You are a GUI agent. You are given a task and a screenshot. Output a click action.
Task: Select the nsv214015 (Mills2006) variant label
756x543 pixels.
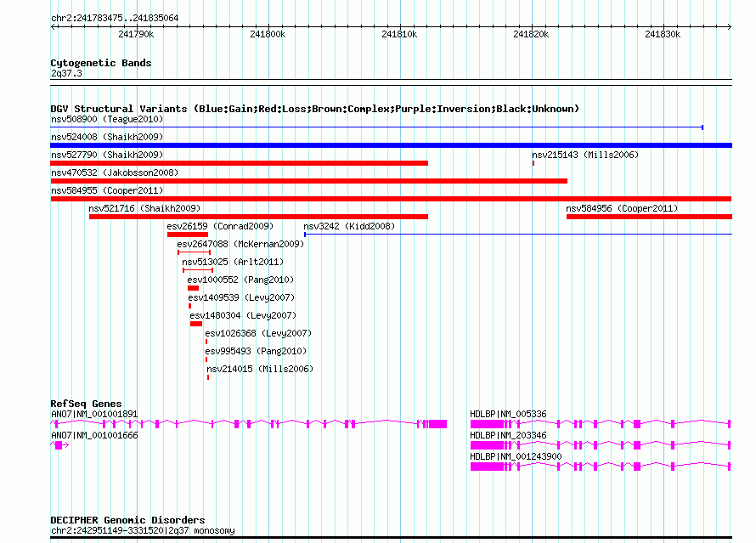[x=260, y=369]
